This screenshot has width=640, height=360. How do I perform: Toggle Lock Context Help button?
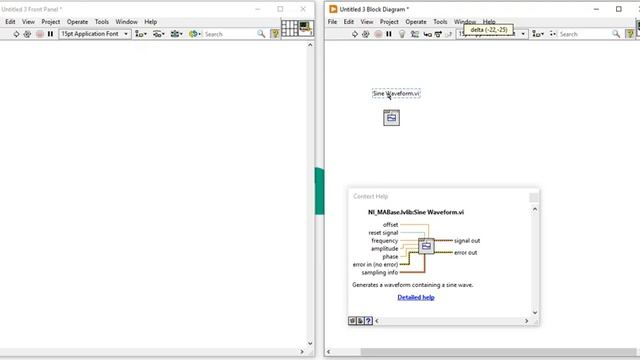360,321
